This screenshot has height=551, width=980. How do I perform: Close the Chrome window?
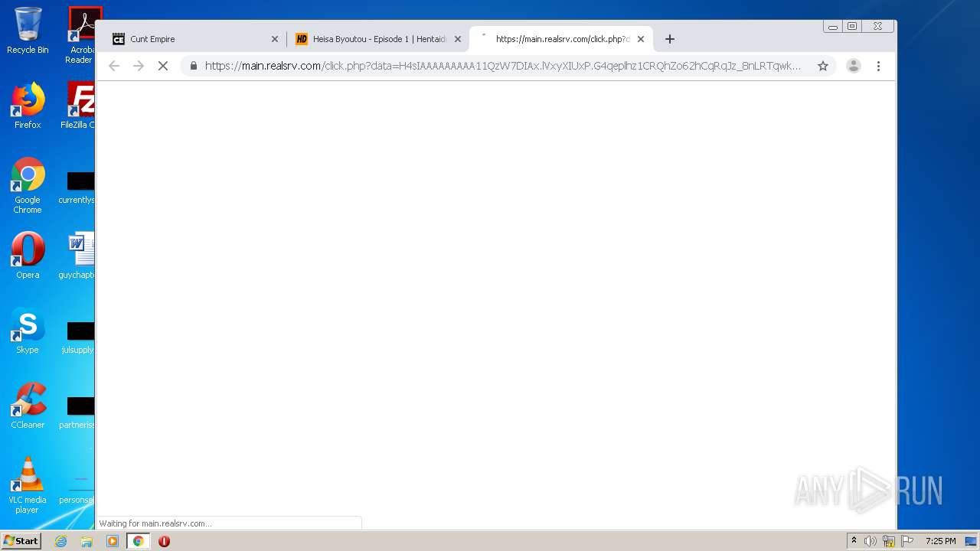pyautogui.click(x=877, y=26)
